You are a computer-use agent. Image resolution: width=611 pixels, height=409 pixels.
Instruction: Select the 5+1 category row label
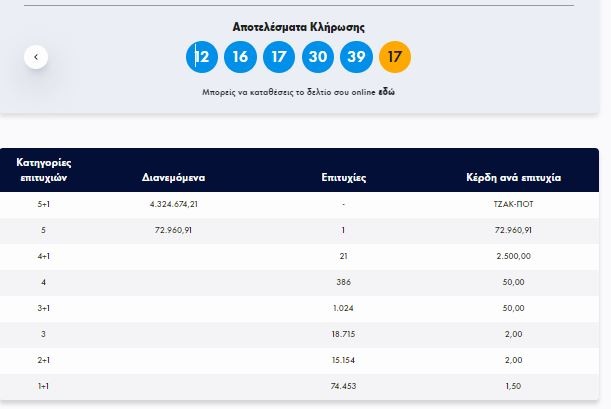pos(44,204)
